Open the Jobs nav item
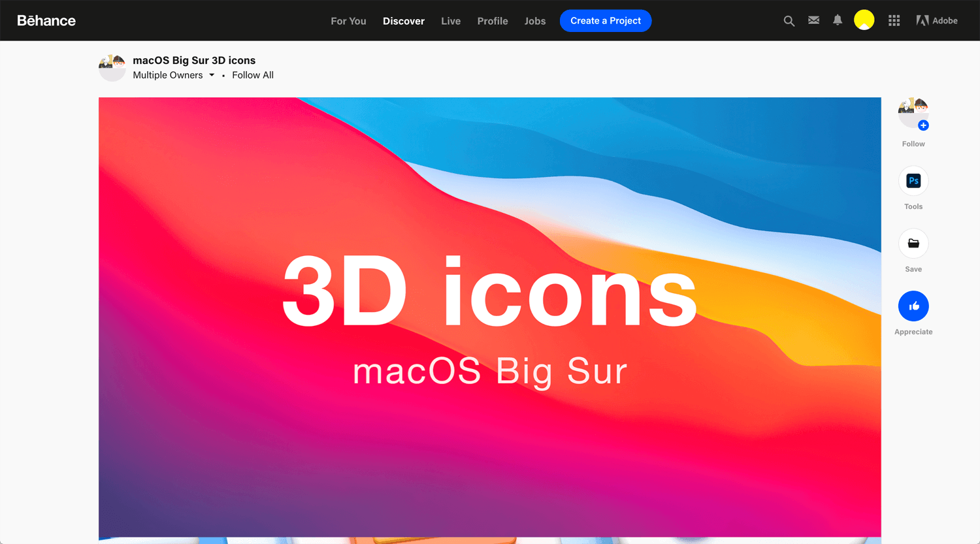 (x=535, y=21)
